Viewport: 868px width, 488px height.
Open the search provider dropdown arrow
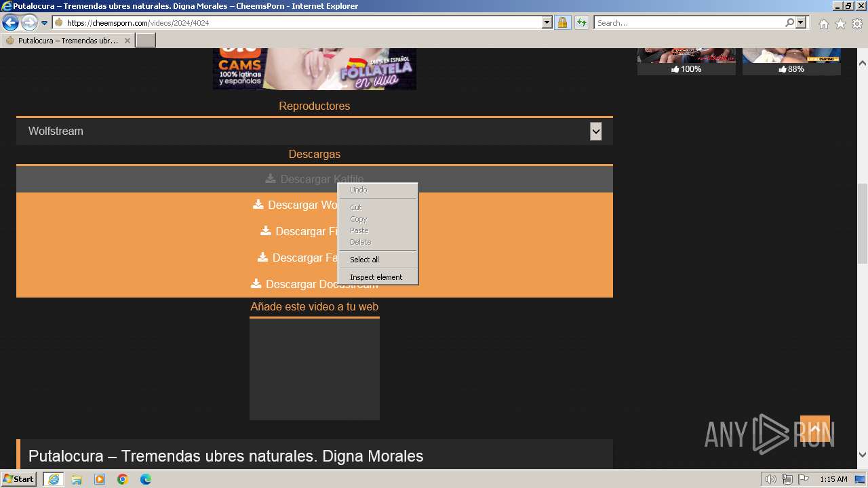pos(801,23)
